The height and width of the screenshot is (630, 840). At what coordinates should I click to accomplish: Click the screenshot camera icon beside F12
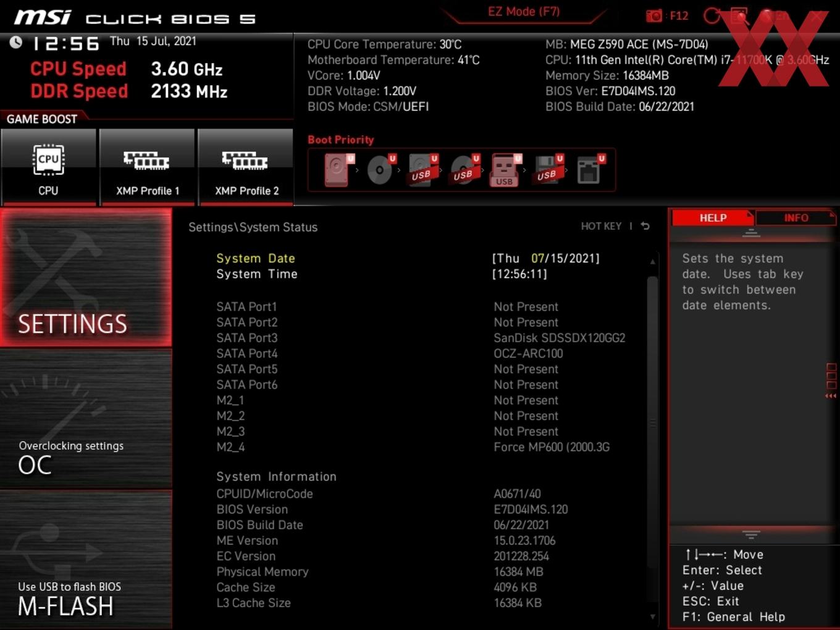(x=653, y=16)
